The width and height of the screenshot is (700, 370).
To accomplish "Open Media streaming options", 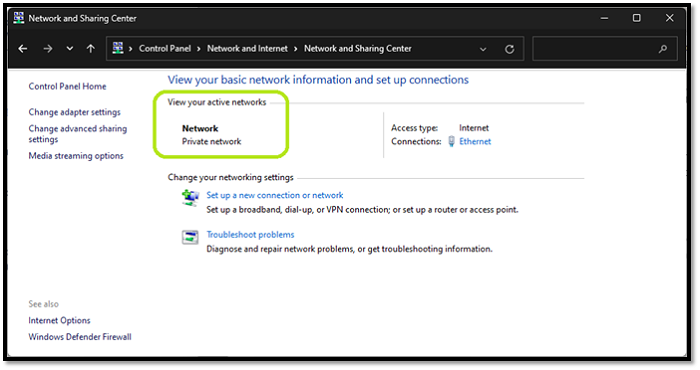I will pos(76,156).
